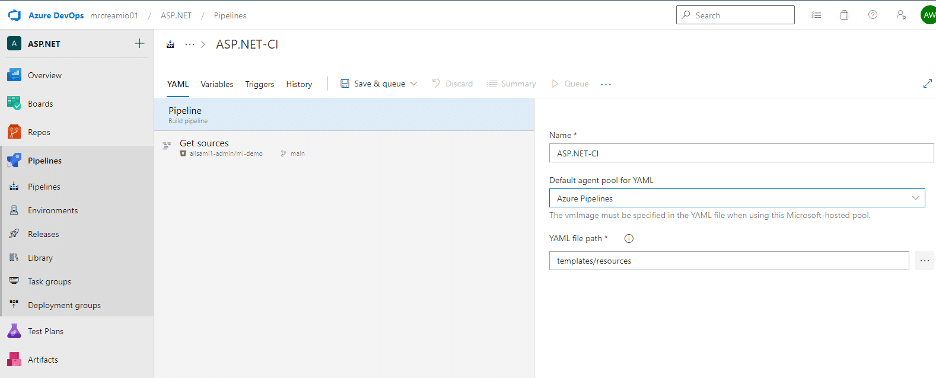Click the Name input field
This screenshot has height=378, width=936.
(x=741, y=153)
